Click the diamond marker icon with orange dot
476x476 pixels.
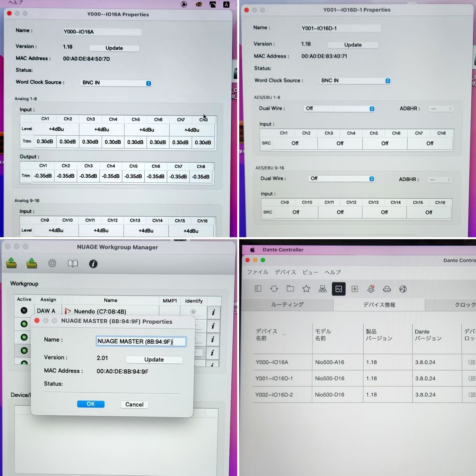coord(371,289)
